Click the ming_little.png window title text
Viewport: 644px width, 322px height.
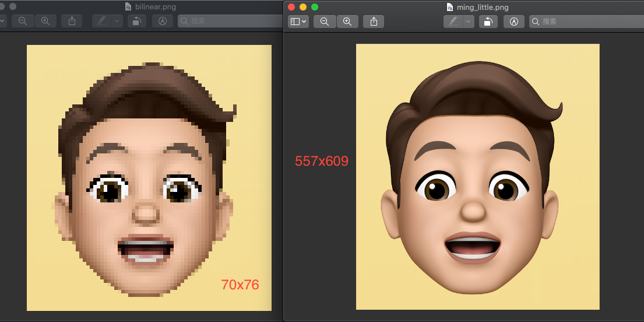483,7
